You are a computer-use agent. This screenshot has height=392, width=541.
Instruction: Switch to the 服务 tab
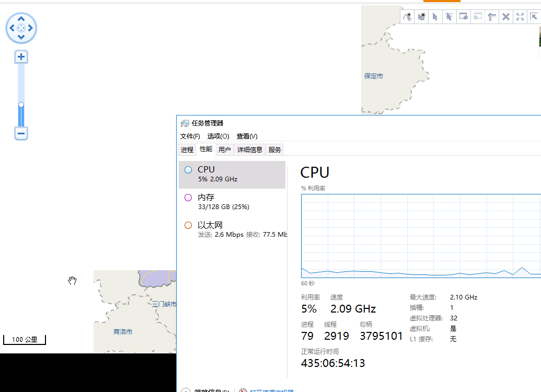274,150
